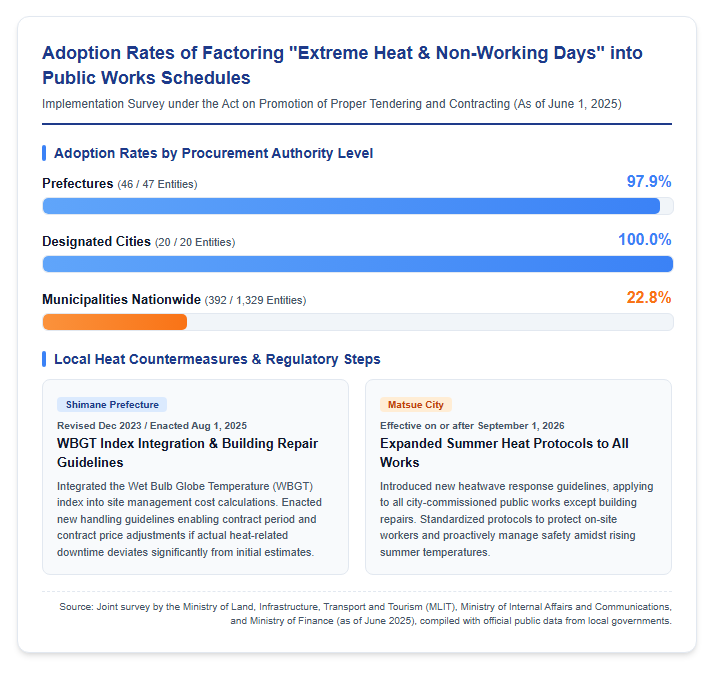Image resolution: width=714 pixels, height=674 pixels.
Task: Select the orange 22.8% municipalities percentage
Action: point(649,297)
